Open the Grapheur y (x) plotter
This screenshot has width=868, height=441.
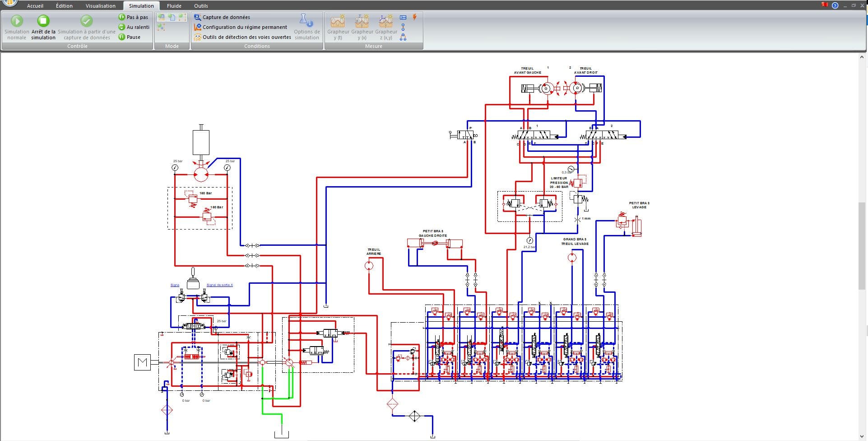[x=362, y=27]
